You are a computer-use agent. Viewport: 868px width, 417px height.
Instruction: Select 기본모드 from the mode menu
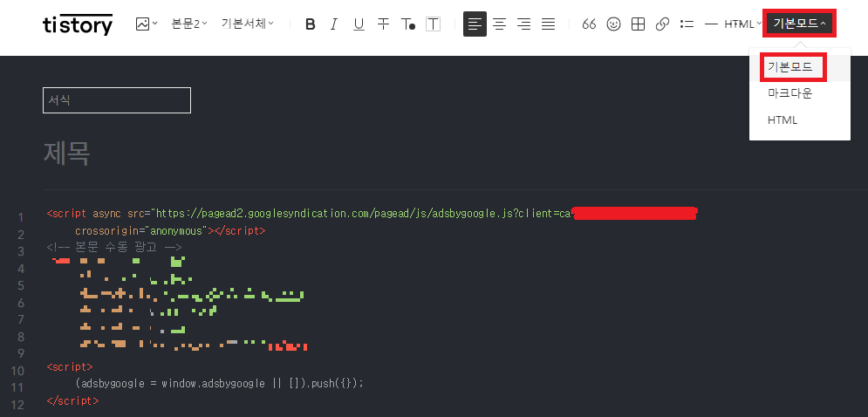tap(799, 67)
